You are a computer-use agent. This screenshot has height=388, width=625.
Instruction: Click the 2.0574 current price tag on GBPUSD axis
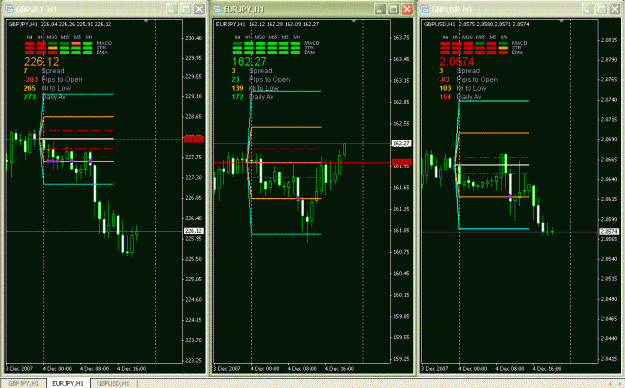[609, 231]
